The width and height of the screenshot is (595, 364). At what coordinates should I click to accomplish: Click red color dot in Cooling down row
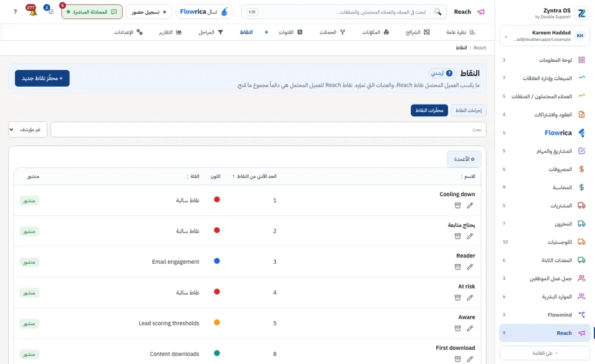pyautogui.click(x=217, y=199)
